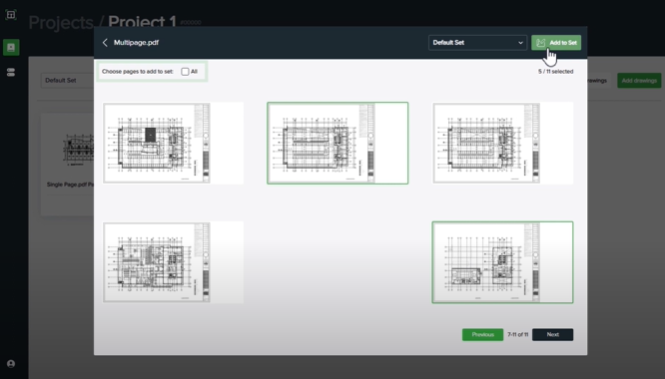Click the Add drawings button in background
This screenshot has width=665, height=379.
[639, 81]
